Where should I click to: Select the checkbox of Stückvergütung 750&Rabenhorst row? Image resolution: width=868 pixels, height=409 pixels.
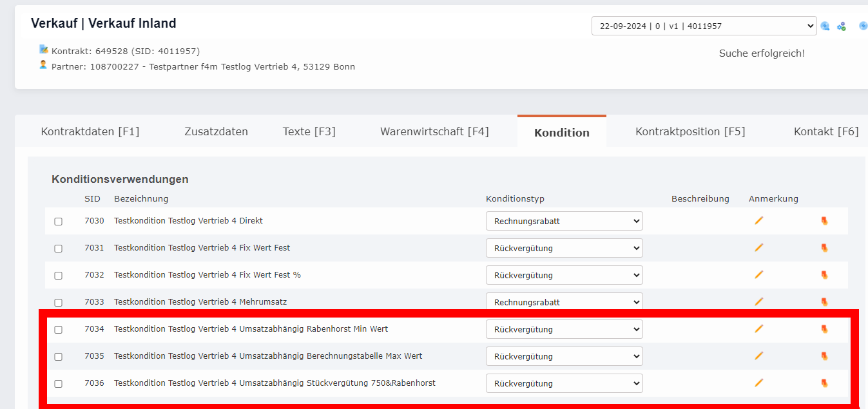coord(58,383)
